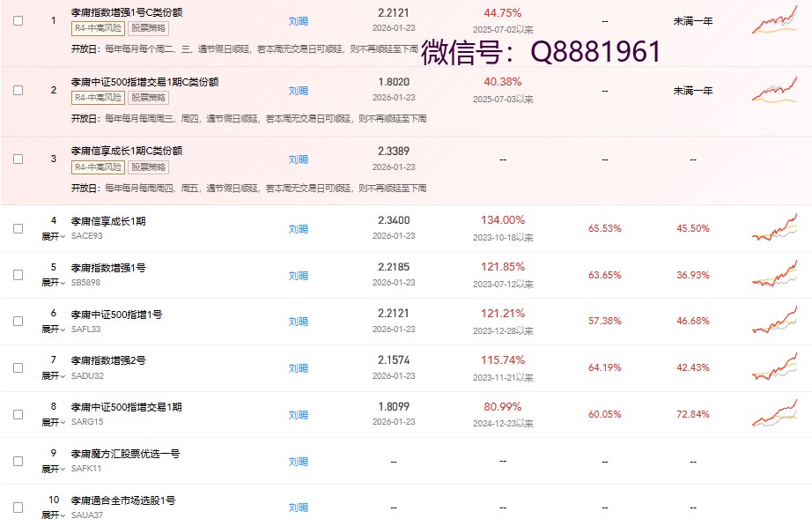The image size is (812, 526).
Task: Expand the SAFK11 row with 展开
Action: pos(53,468)
